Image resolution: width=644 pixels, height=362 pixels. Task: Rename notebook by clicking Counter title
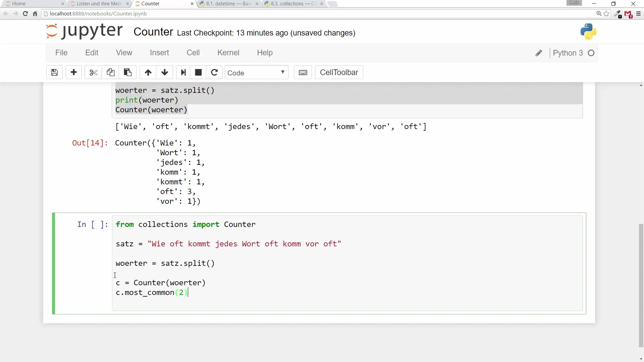153,32
